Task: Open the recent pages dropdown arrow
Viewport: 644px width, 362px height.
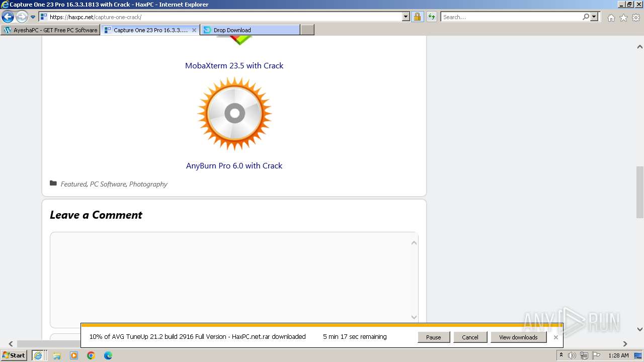Action: (33, 17)
